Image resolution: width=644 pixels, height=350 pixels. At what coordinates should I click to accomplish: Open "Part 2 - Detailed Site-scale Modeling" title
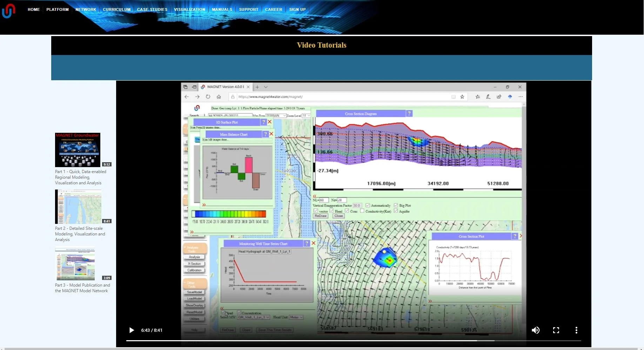pyautogui.click(x=80, y=234)
